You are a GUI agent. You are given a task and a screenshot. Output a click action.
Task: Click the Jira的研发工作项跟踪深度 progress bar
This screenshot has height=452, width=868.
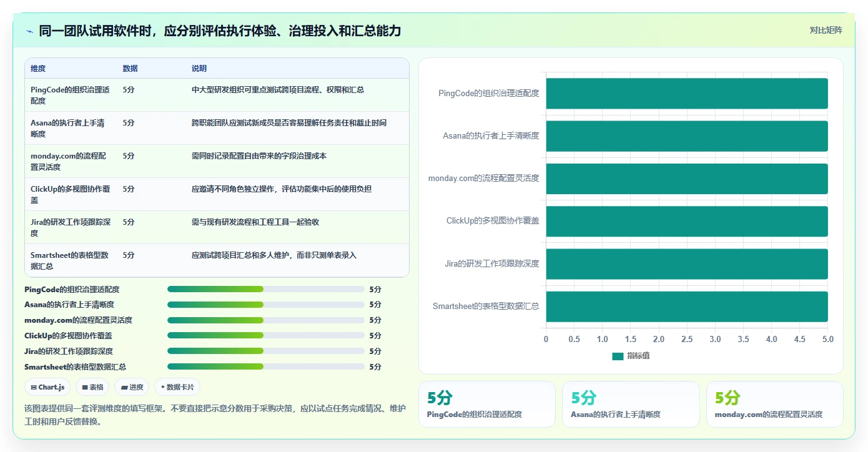[x=265, y=351]
